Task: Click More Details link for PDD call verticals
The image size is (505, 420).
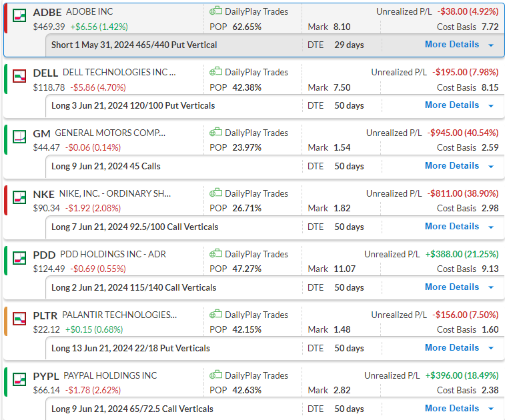Action: pyautogui.click(x=452, y=287)
